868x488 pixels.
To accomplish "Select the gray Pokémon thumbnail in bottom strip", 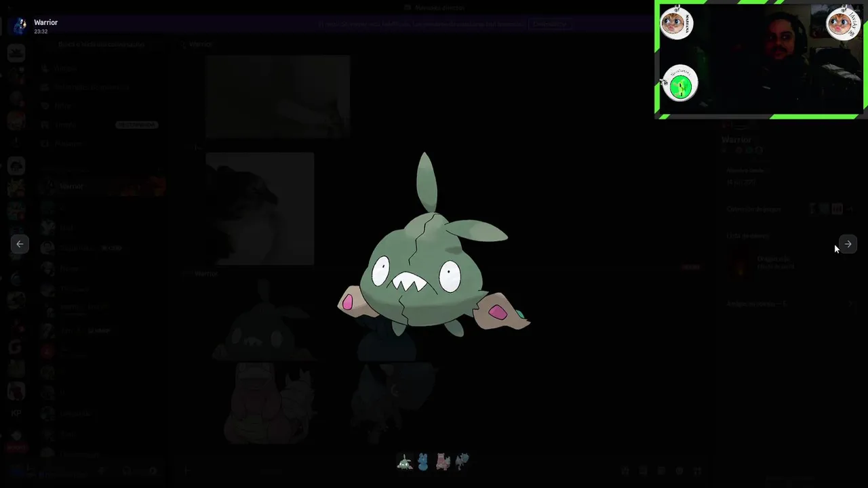I will 462,462.
